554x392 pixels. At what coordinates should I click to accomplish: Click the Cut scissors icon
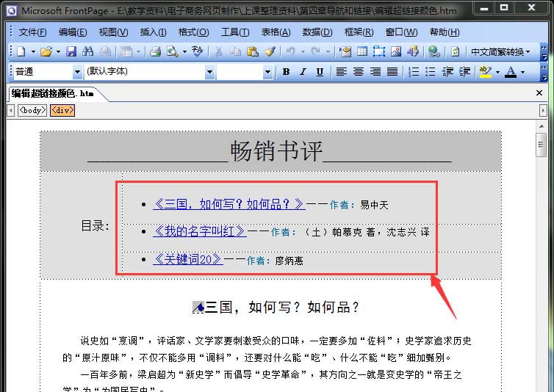218,52
